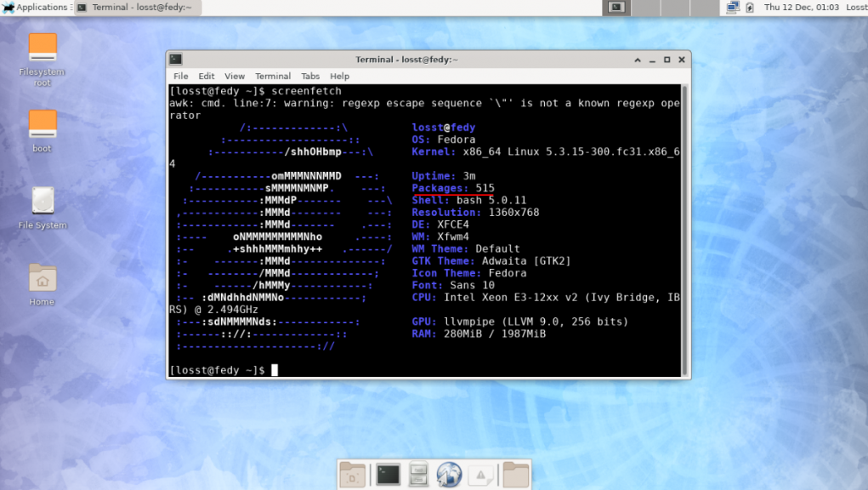Close the terminal window
This screenshot has width=868, height=490.
tap(682, 60)
